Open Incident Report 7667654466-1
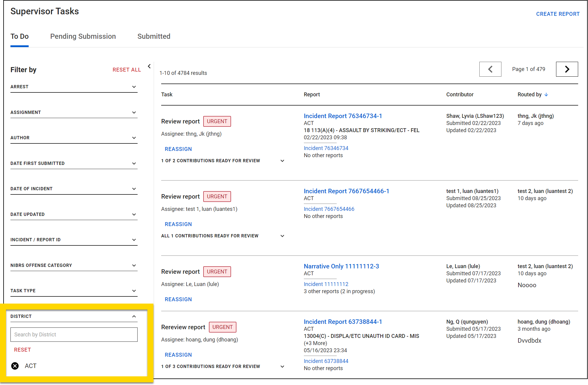Image resolution: width=588 pixels, height=385 pixels. (x=346, y=191)
